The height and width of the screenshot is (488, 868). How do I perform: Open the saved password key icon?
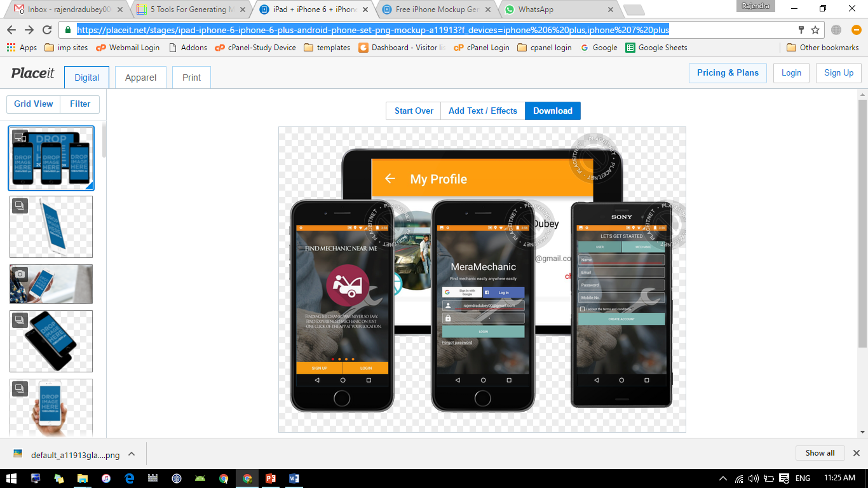coord(801,30)
